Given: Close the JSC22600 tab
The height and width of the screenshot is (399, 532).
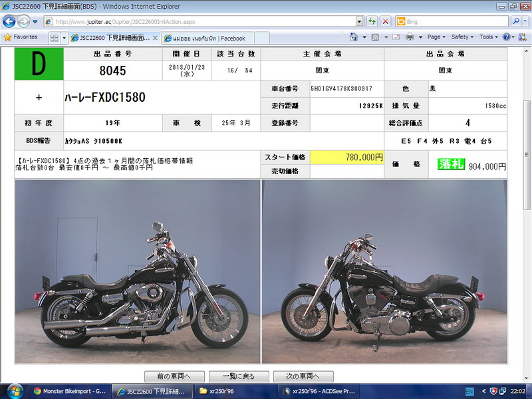Looking at the screenshot, I should pos(155,38).
